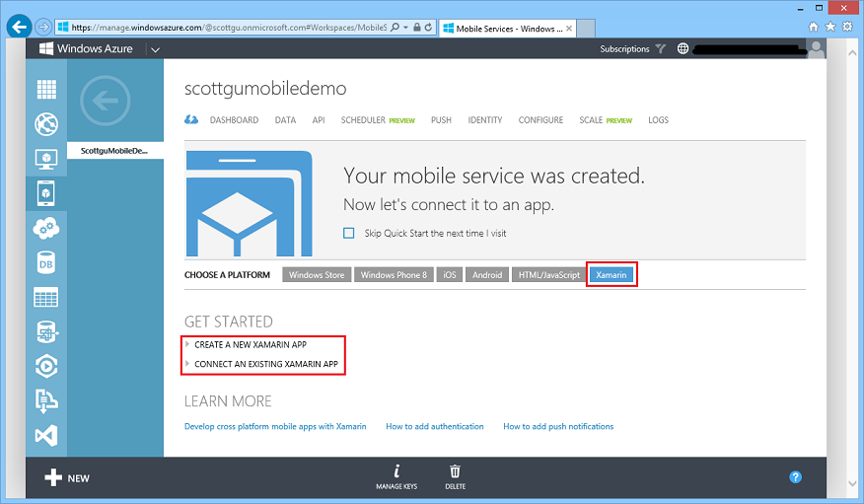The height and width of the screenshot is (504, 864).
Task: Click the Windows Azure logo
Action: click(86, 48)
